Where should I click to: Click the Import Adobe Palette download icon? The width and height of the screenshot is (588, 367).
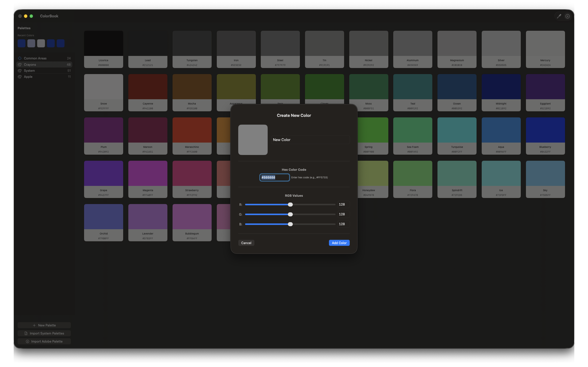(27, 341)
